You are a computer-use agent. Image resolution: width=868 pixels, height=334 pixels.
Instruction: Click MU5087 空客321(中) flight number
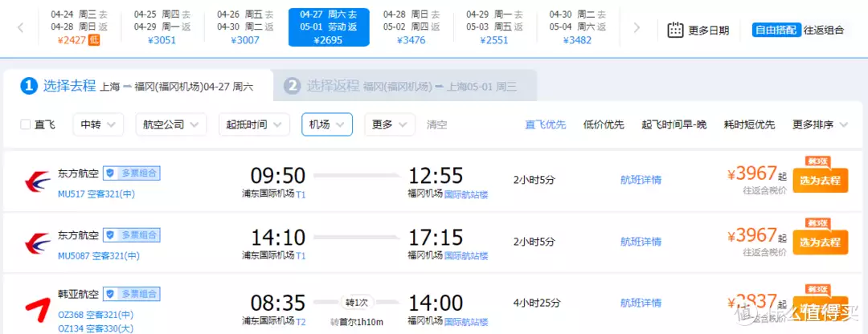click(99, 256)
